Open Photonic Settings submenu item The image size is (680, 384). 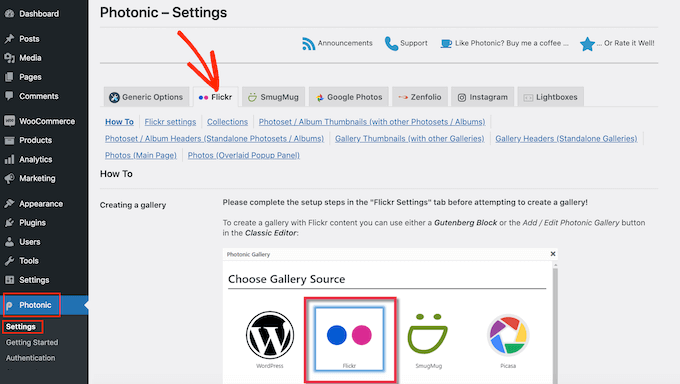tap(21, 326)
